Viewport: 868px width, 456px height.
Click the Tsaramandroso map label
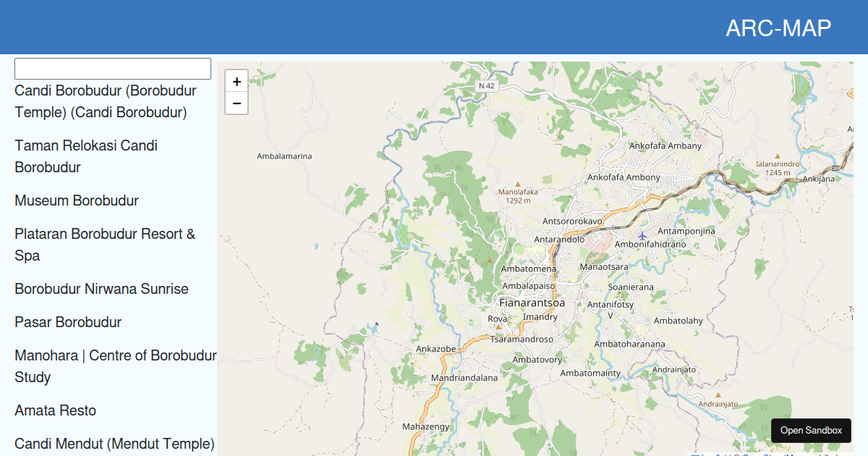tap(522, 339)
